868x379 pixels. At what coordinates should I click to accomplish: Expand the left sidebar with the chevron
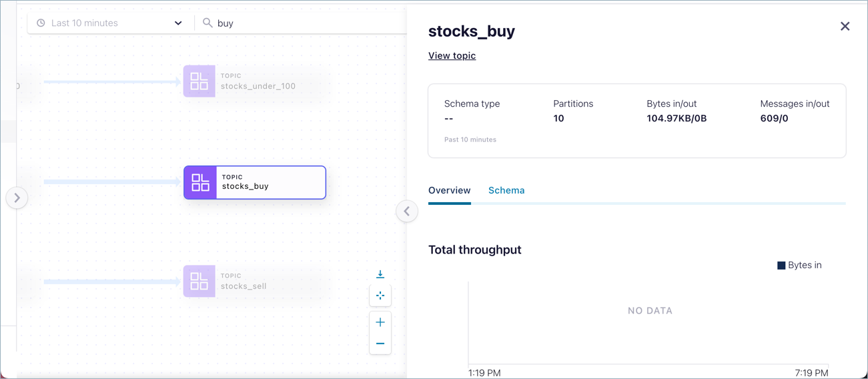(x=17, y=198)
